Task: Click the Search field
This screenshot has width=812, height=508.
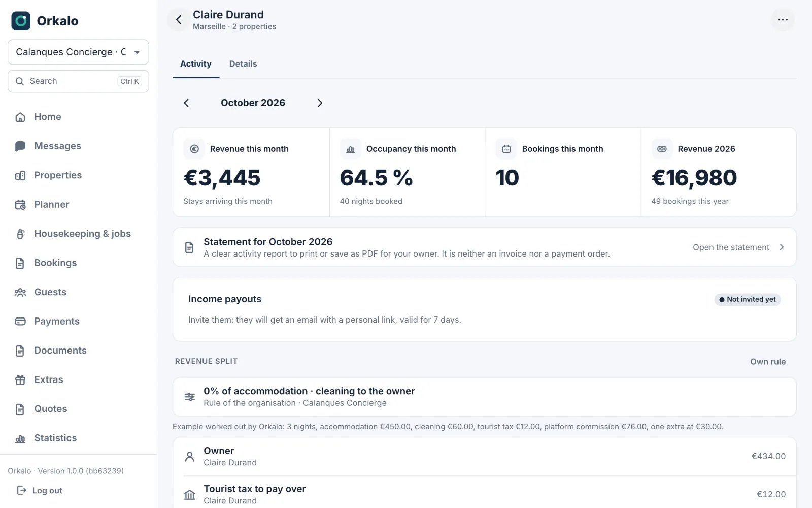Action: pyautogui.click(x=78, y=81)
